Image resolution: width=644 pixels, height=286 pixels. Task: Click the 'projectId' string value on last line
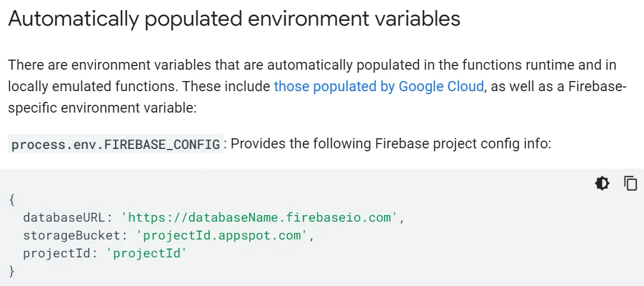[147, 253]
